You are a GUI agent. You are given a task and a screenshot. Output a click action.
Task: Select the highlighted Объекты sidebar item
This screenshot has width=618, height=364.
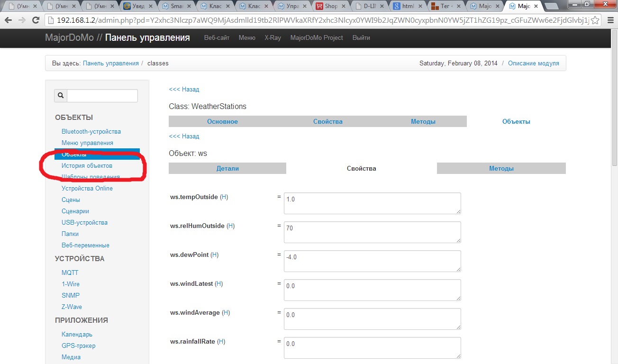tap(97, 154)
